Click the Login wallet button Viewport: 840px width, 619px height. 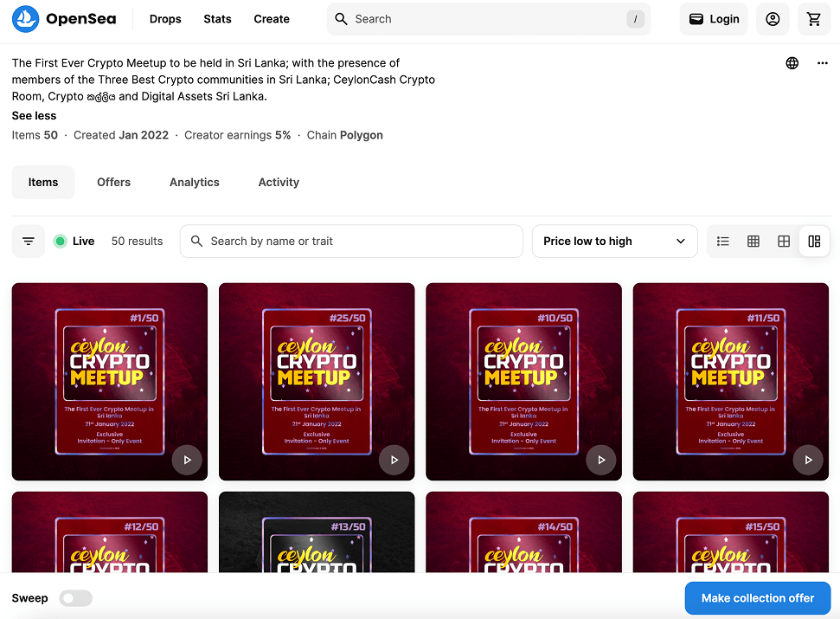click(714, 19)
